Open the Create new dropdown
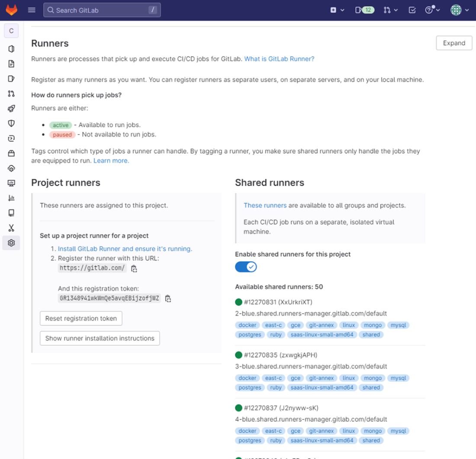The image size is (476, 459). 337,10
